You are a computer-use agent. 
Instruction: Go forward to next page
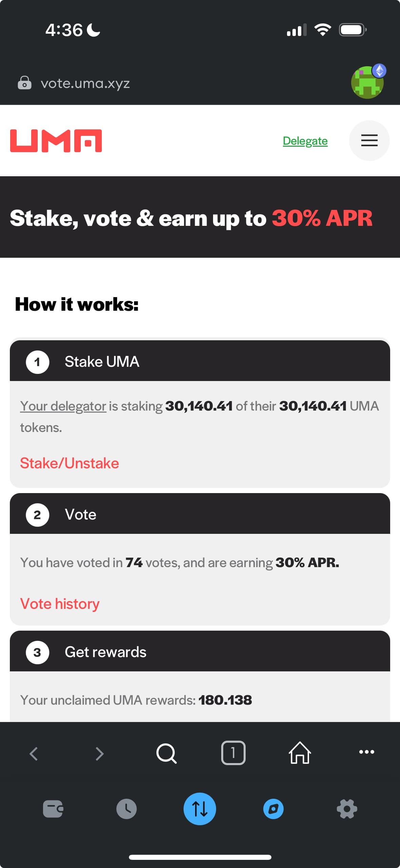[x=99, y=754]
